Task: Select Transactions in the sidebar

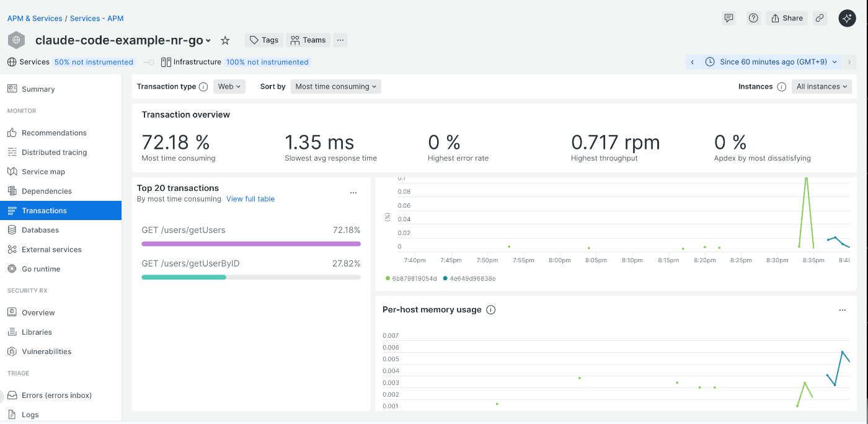Action: point(61,211)
